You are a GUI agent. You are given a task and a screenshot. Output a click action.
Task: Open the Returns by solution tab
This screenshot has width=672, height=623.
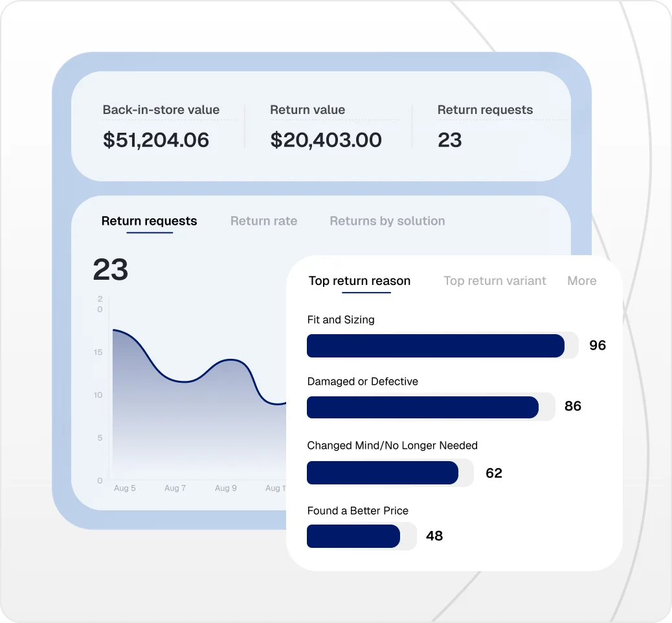(387, 221)
